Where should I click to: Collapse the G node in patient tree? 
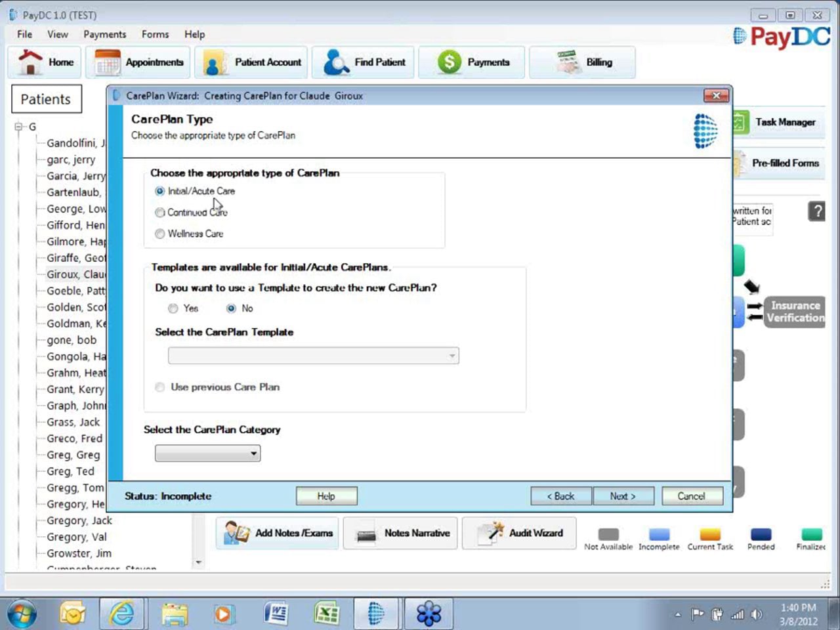click(18, 127)
